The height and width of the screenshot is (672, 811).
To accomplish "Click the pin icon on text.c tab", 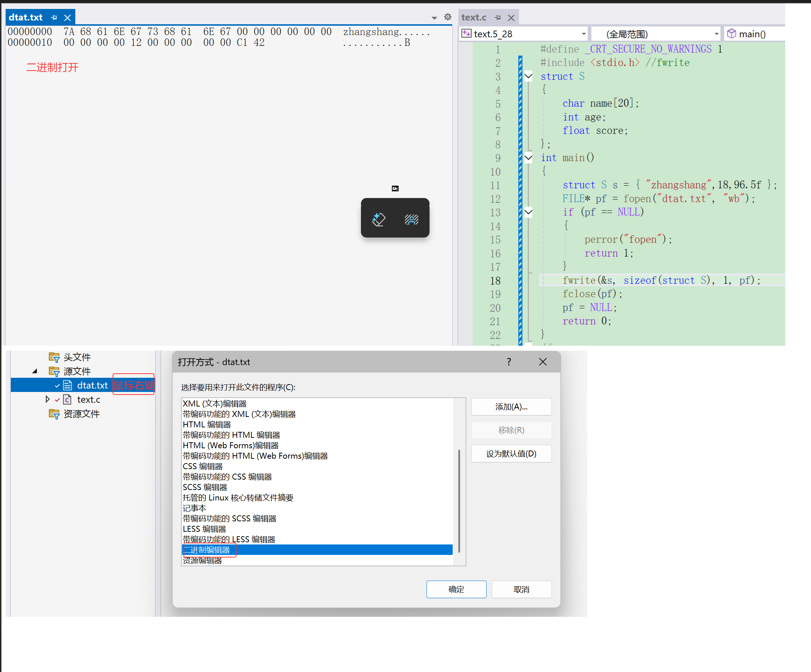I will point(497,18).
